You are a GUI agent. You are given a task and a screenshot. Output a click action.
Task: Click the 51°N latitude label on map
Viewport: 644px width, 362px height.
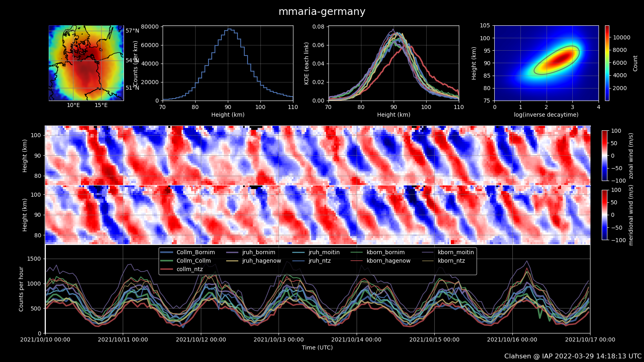point(132,88)
